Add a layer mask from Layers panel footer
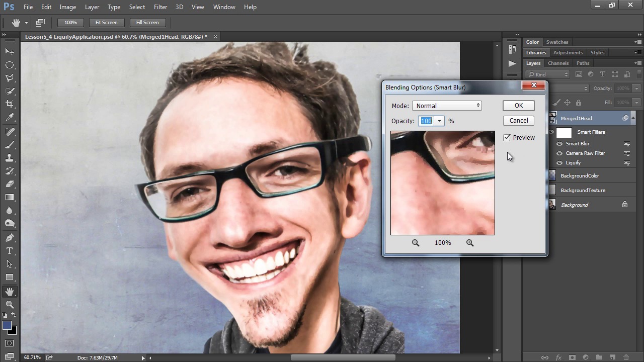 click(x=572, y=357)
